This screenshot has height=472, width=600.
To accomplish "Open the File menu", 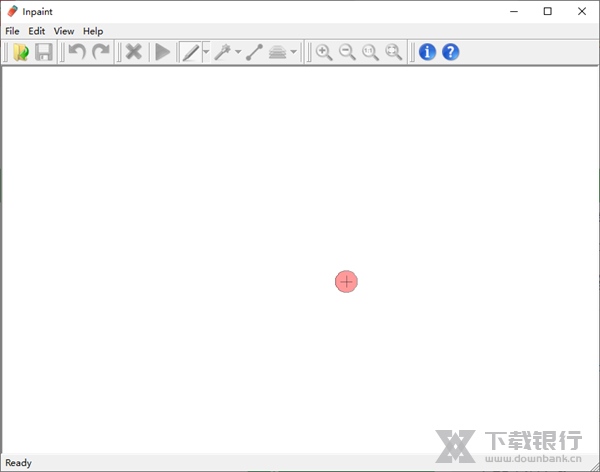I will (x=12, y=31).
